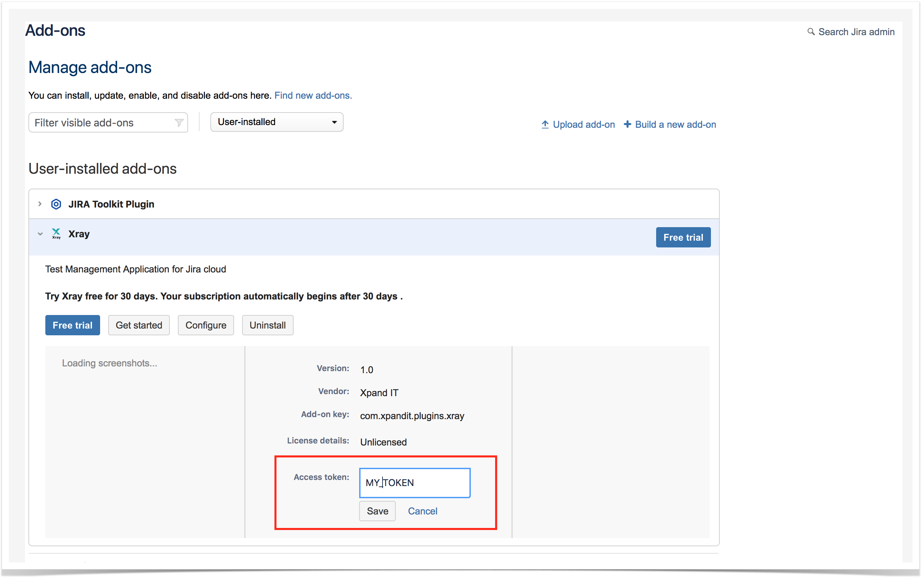Click the Xray add-on logo icon
The width and height of the screenshot is (924, 579).
click(56, 234)
